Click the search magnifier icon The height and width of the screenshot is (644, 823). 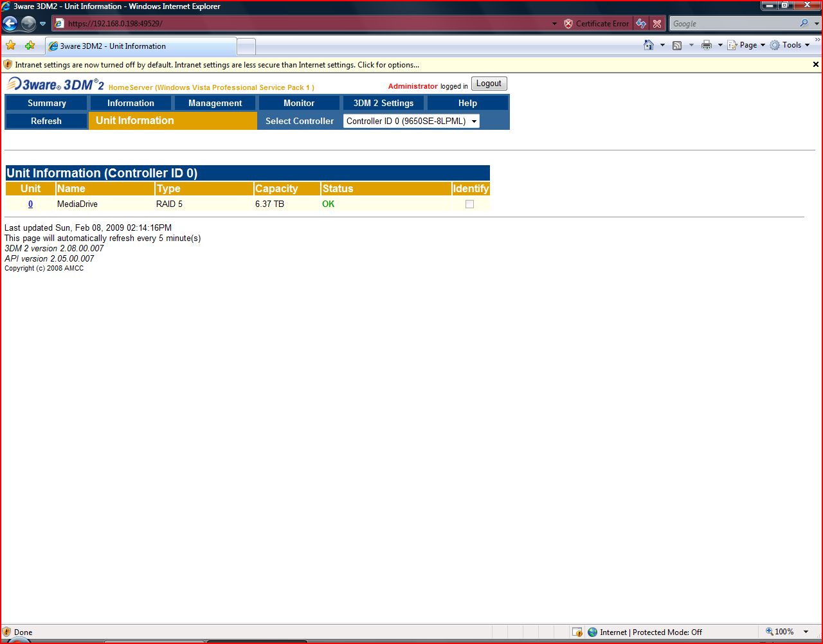pos(804,24)
